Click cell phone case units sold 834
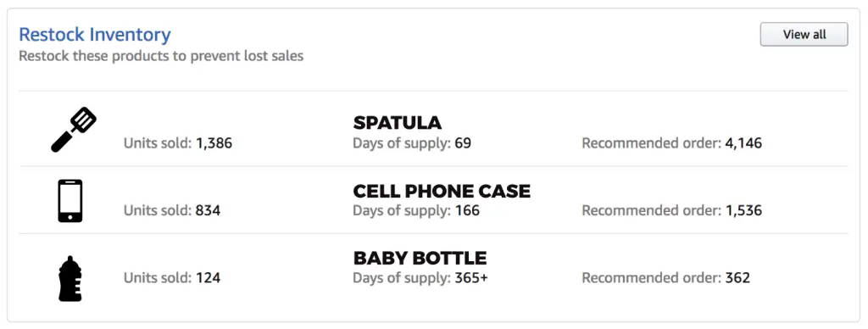The width and height of the screenshot is (868, 329). (208, 210)
